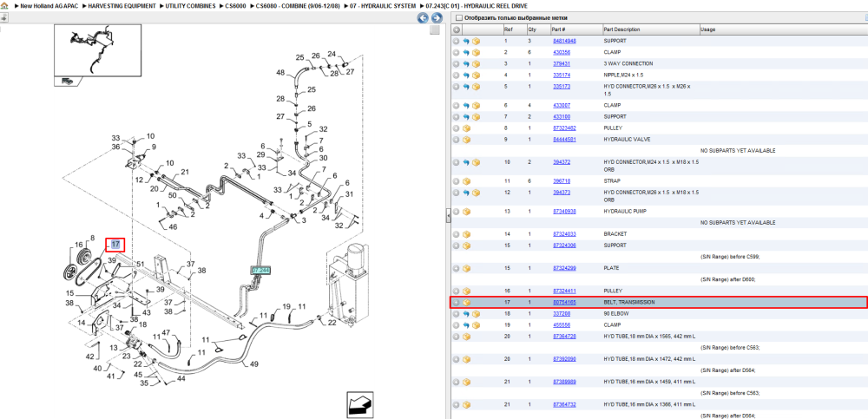
Task: Click the box icon for BELT, TRANSMISSION
Action: click(466, 302)
